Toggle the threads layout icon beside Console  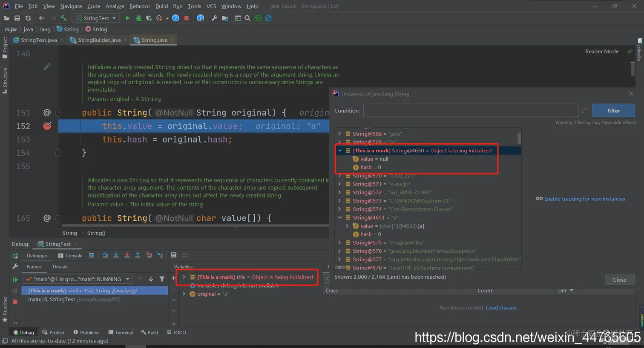[x=92, y=255]
